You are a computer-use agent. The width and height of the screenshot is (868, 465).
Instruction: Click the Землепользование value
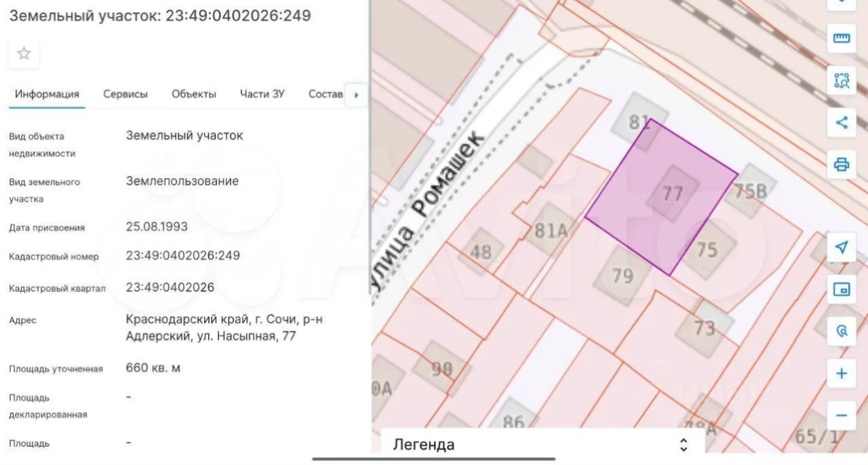(182, 181)
